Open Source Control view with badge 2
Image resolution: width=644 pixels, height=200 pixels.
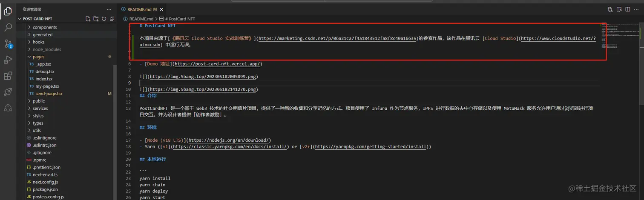[8, 44]
